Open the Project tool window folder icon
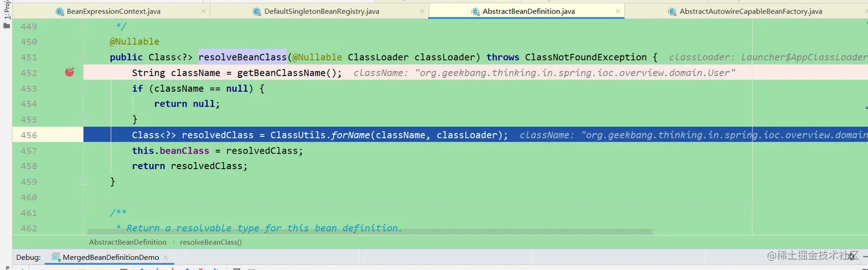This screenshot has width=868, height=270. point(7,25)
